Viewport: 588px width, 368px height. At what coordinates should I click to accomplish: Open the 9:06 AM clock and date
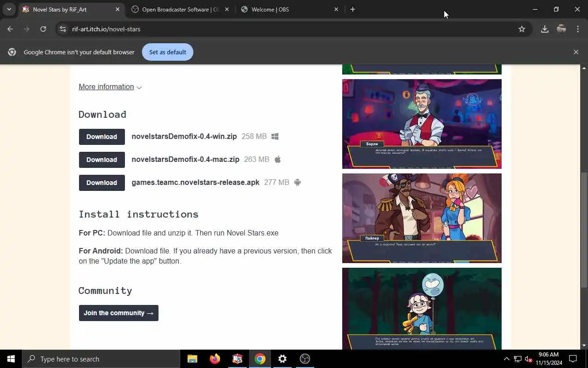(x=549, y=359)
